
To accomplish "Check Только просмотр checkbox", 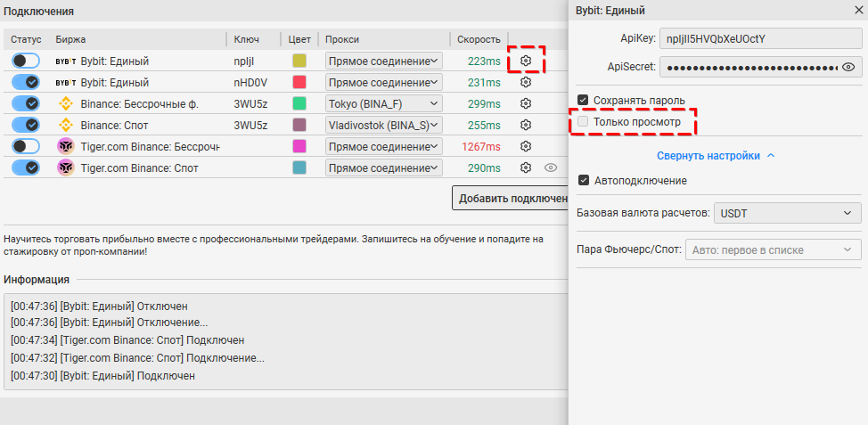I will [x=582, y=122].
